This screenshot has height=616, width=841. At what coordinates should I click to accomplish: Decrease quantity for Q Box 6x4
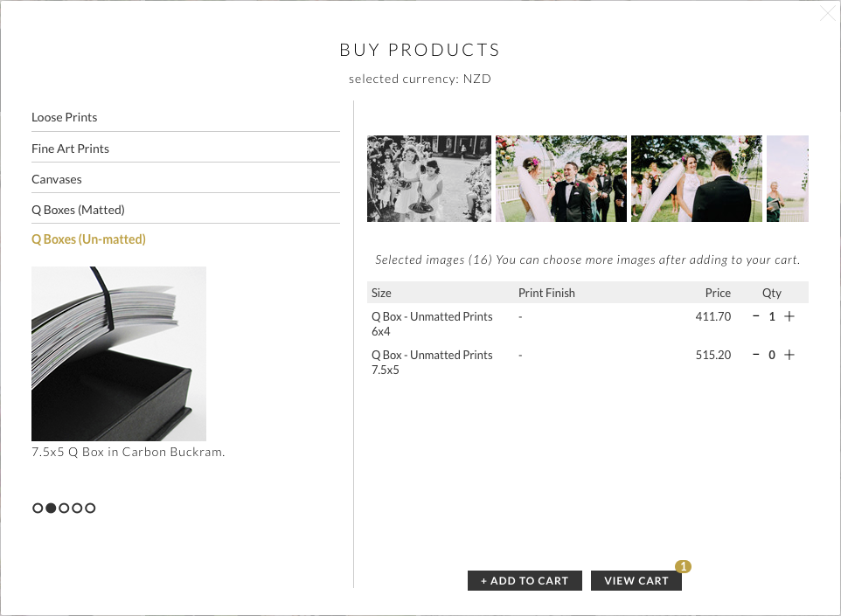coord(756,316)
